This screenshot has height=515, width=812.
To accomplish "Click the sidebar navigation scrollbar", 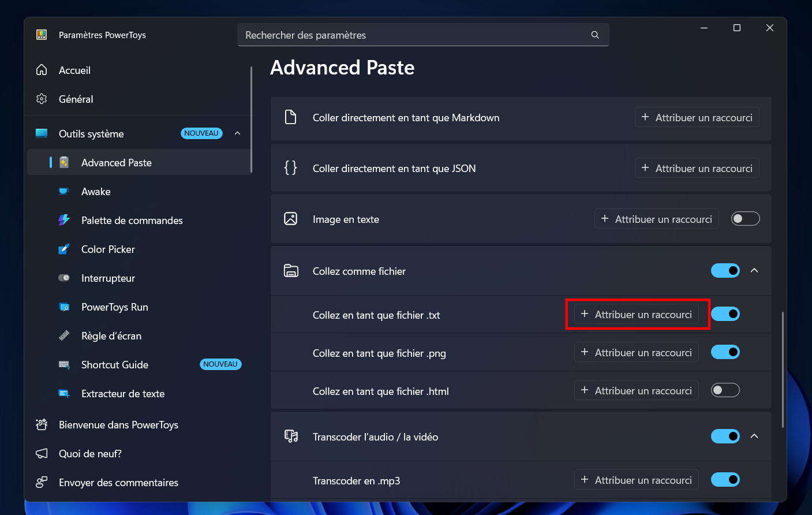I will tap(252, 120).
